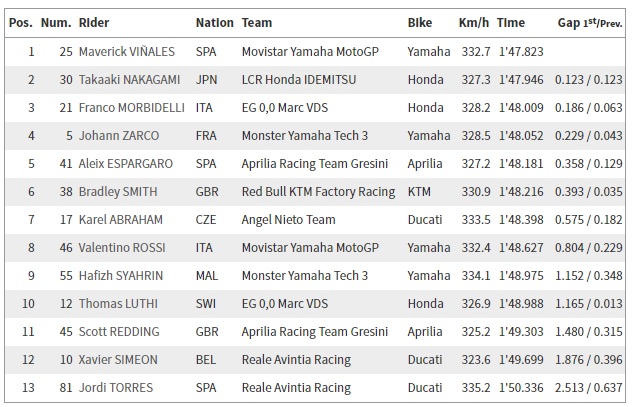
Task: Click the Km/h column header
Action: pyautogui.click(x=473, y=22)
